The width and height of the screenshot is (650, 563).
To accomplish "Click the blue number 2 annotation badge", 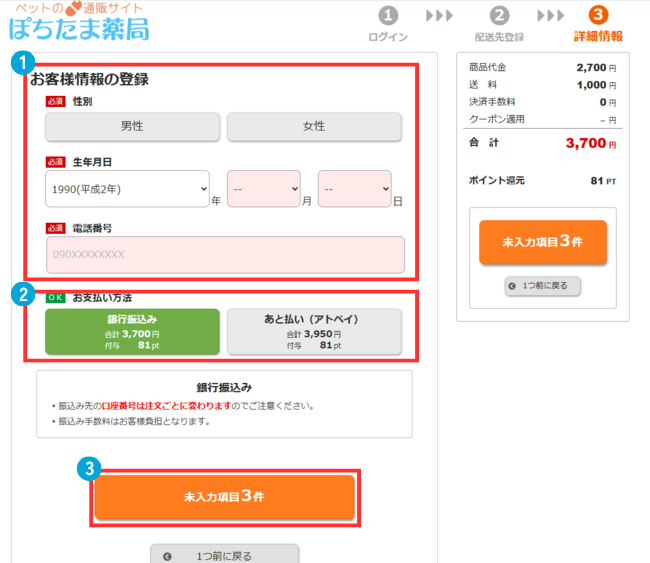I will 19,295.
